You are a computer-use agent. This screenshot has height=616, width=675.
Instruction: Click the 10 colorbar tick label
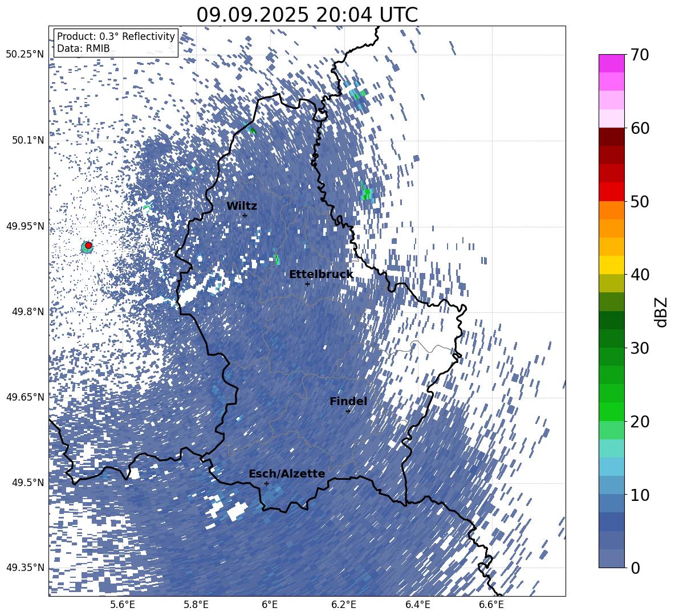640,495
